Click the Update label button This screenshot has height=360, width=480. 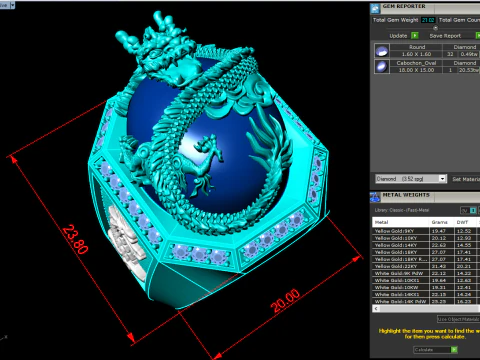coord(398,36)
